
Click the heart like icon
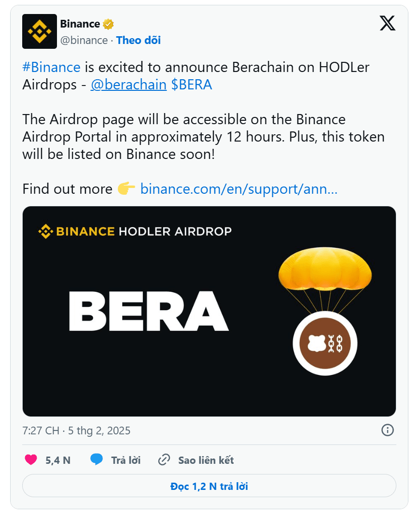(31, 460)
